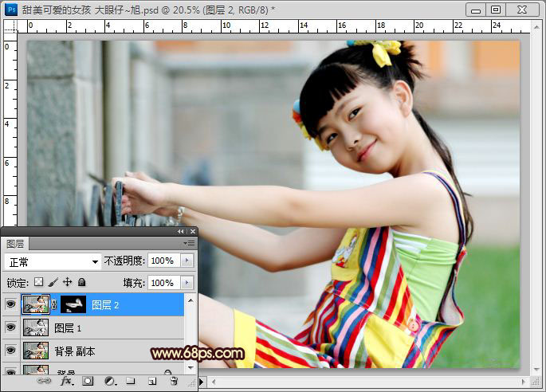Create new fill or adjustment layer
The image size is (546, 392).
109,382
